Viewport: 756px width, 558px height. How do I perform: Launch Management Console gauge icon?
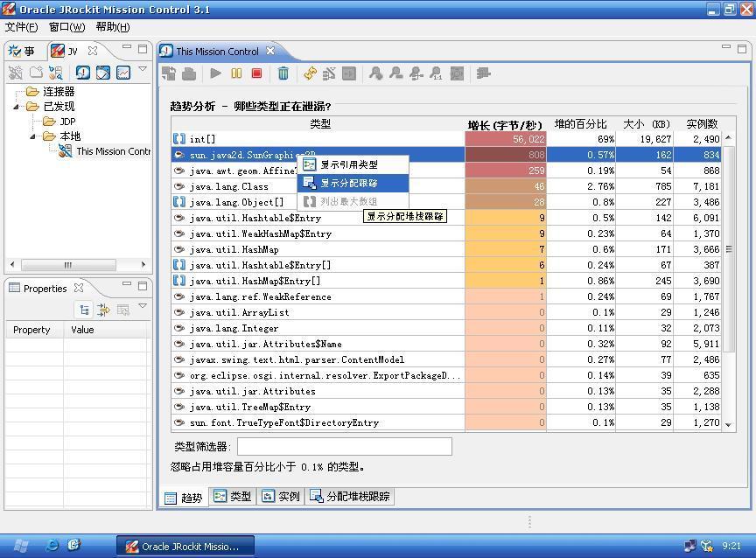pyautogui.click(x=103, y=73)
